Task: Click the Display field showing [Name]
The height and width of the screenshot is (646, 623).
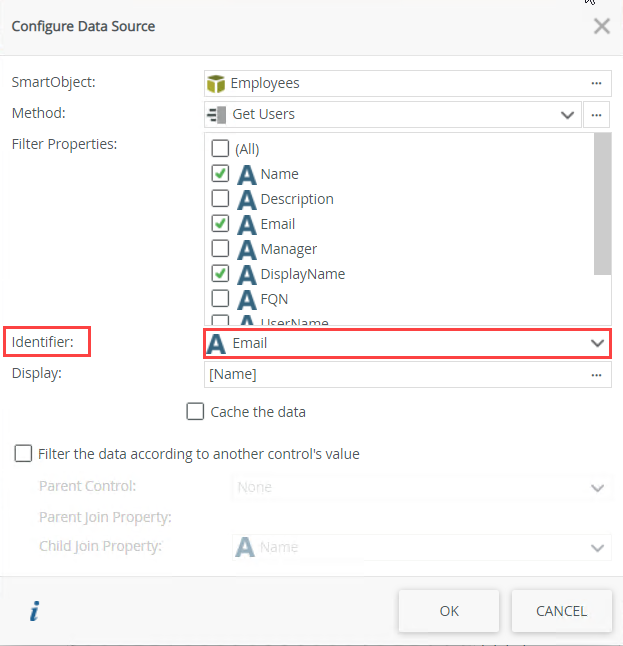Action: click(x=408, y=374)
